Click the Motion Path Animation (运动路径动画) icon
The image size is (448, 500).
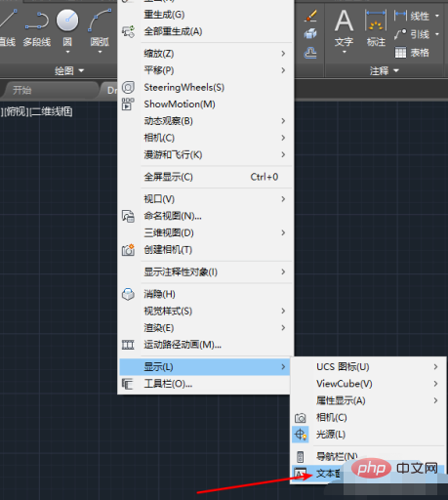pyautogui.click(x=128, y=345)
